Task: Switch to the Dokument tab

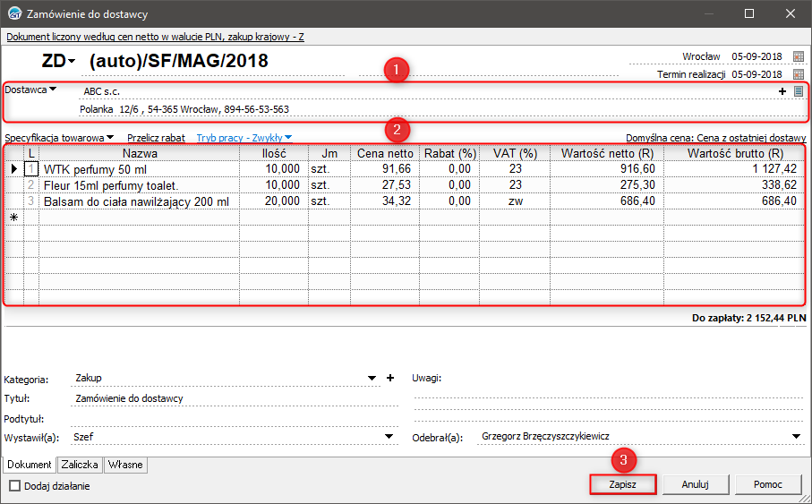Action: (29, 465)
